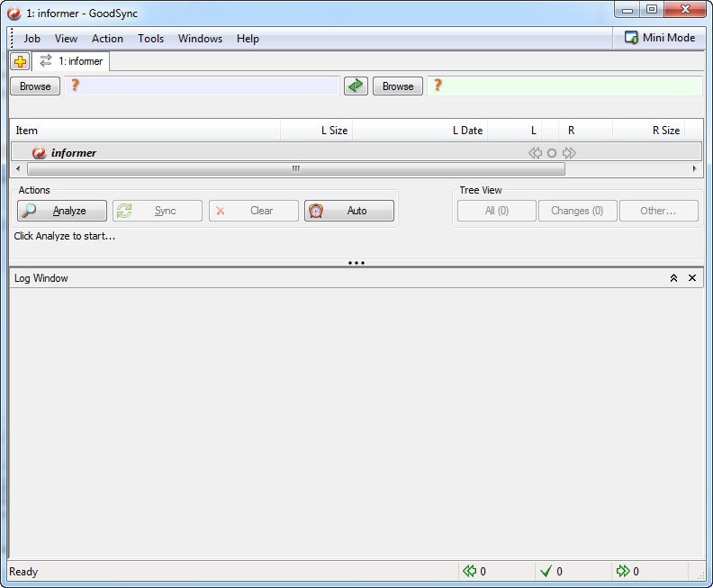Open Other... tree view options
Image resolution: width=713 pixels, height=588 pixels.
658,211
